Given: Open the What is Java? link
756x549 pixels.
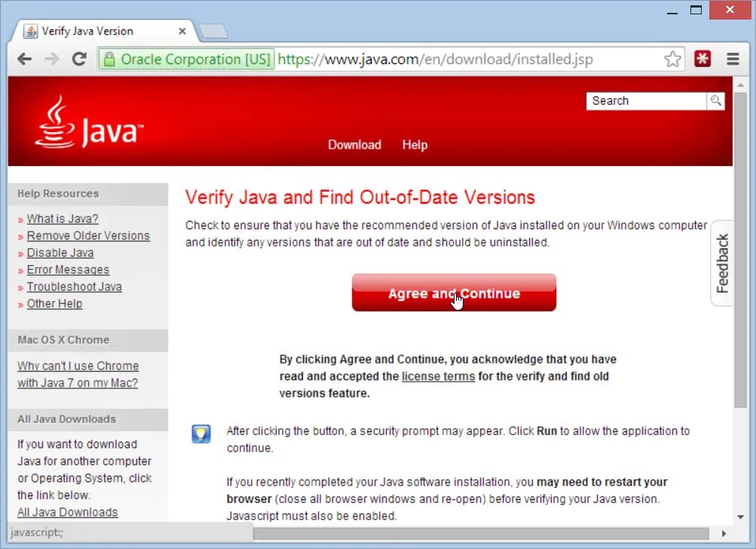Looking at the screenshot, I should (63, 219).
